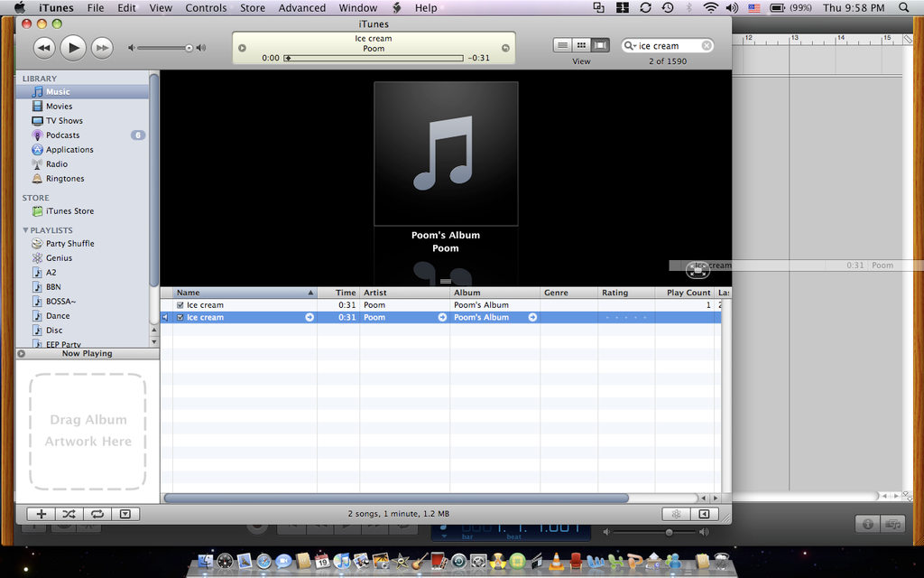Image resolution: width=924 pixels, height=578 pixels.
Task: Click the Now Playing panel header
Action: tap(88, 353)
